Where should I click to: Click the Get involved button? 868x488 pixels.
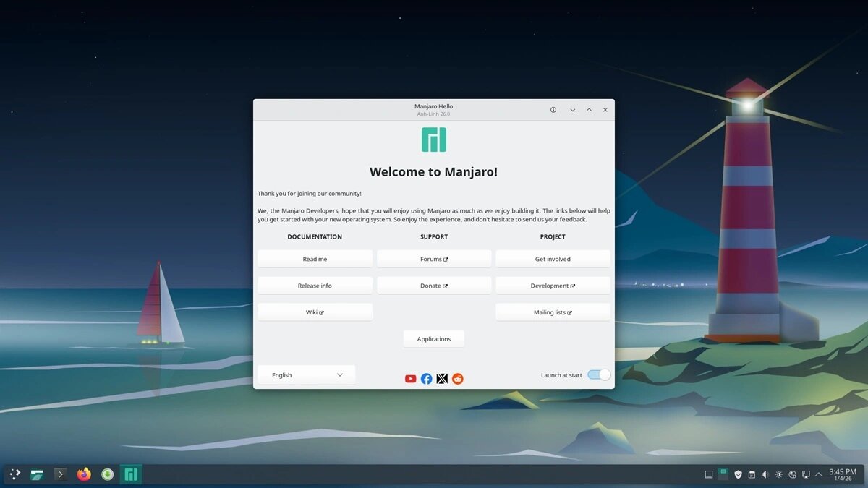click(553, 259)
